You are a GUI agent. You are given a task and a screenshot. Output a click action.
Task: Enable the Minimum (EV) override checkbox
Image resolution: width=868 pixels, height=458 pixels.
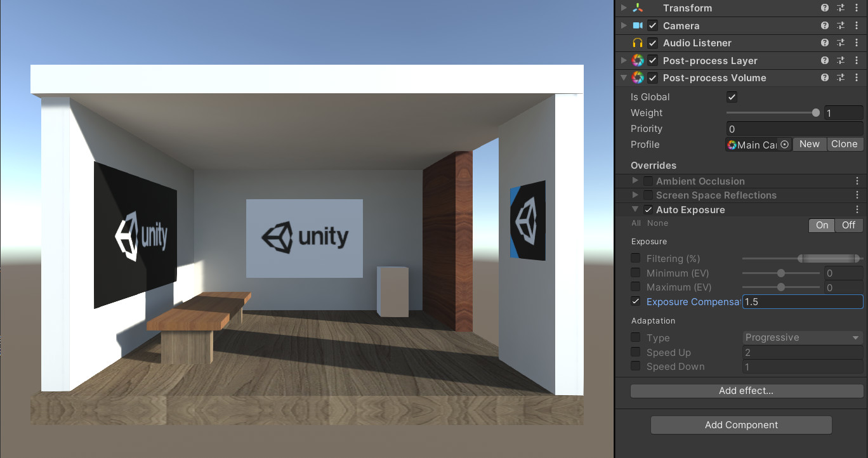(x=636, y=273)
